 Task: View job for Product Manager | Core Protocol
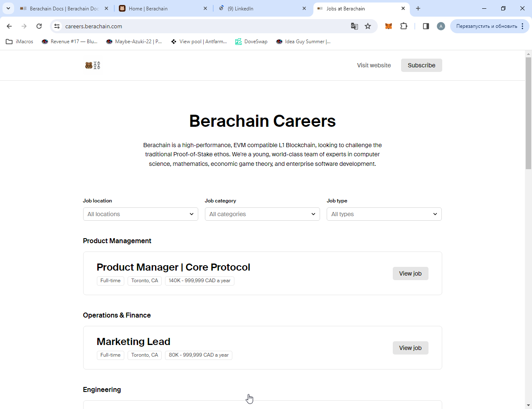point(410,273)
